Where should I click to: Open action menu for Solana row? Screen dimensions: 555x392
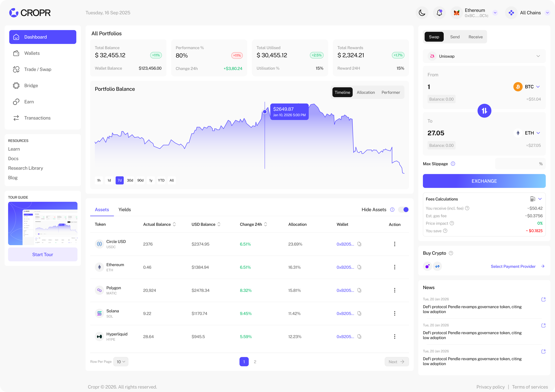tap(395, 313)
